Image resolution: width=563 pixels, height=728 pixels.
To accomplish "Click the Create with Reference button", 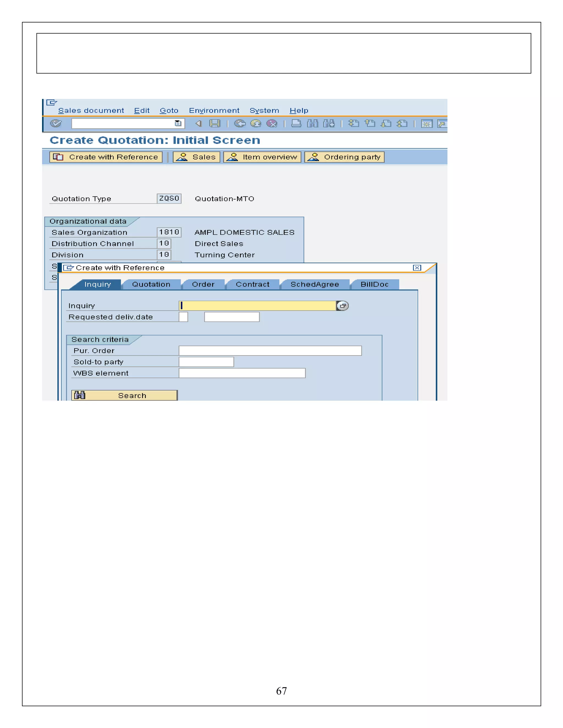I will coord(106,157).
